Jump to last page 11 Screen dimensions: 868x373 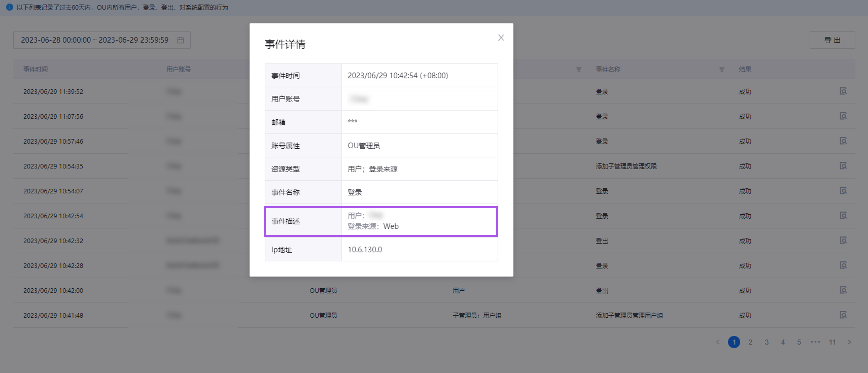(832, 342)
